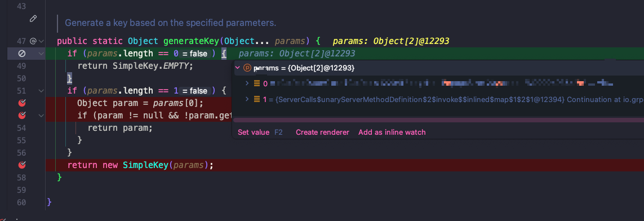Image resolution: width=644 pixels, height=221 pixels.
Task: Collapse fold arrow on 'params.length == 0' line
Action: coord(41,54)
